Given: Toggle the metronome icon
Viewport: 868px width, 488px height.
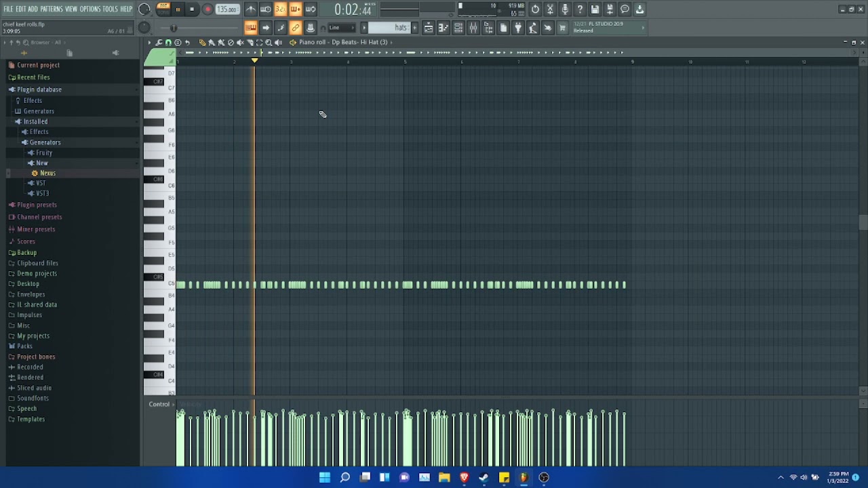Looking at the screenshot, I should (251, 9).
